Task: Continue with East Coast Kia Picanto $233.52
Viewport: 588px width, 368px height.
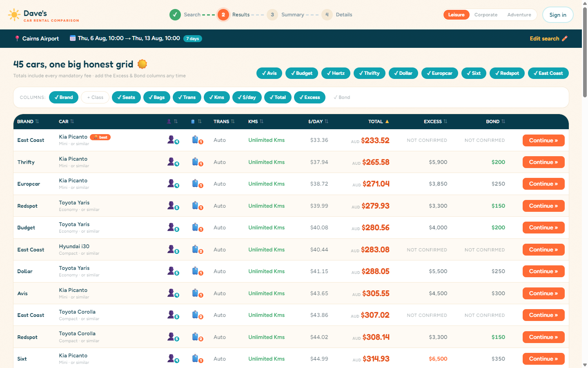Action: coord(543,140)
